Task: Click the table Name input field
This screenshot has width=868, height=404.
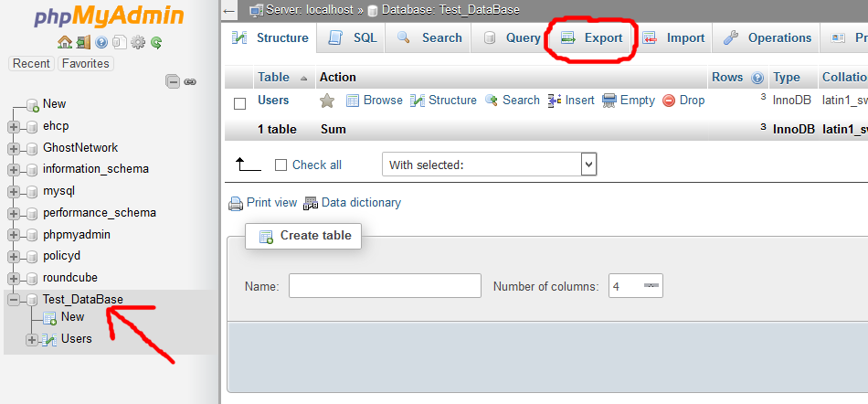Action: (385, 286)
